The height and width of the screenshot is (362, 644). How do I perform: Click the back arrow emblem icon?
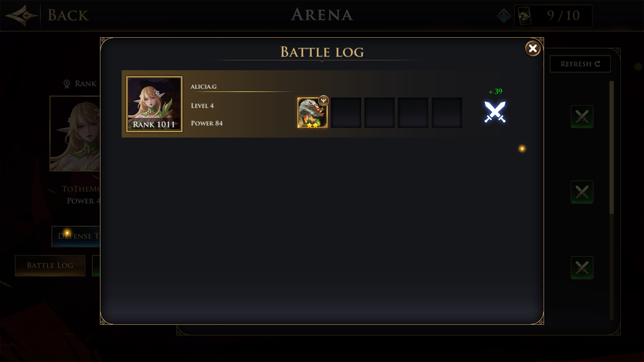tap(22, 16)
